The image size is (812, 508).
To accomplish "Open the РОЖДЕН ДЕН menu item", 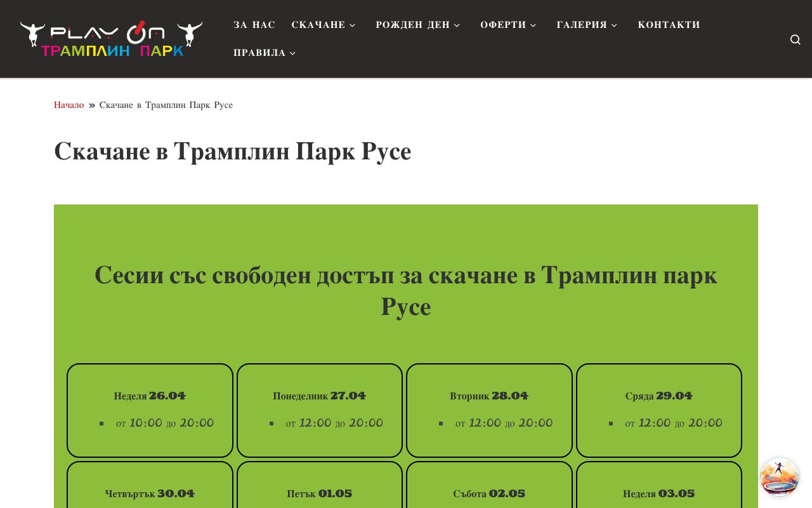I will [x=412, y=25].
